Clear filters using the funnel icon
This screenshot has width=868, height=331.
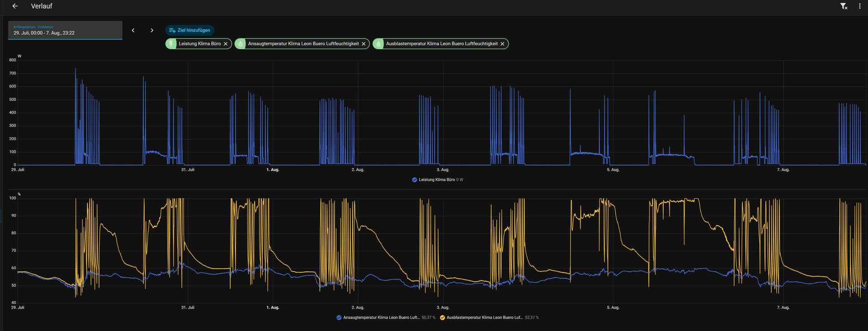[844, 6]
